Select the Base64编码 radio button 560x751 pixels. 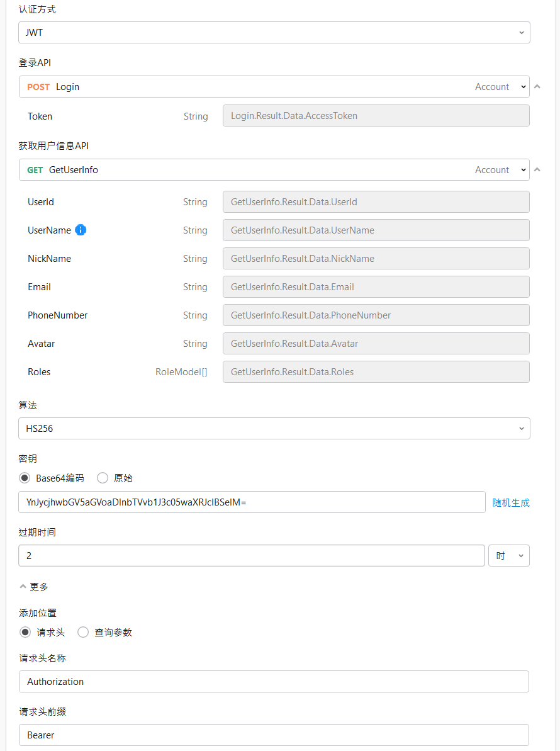pos(25,478)
